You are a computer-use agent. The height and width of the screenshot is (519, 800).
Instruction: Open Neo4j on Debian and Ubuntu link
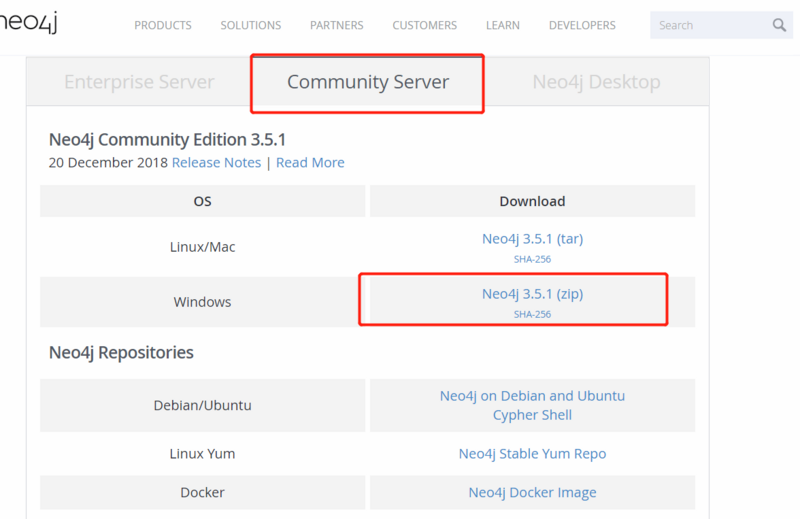[x=532, y=395]
